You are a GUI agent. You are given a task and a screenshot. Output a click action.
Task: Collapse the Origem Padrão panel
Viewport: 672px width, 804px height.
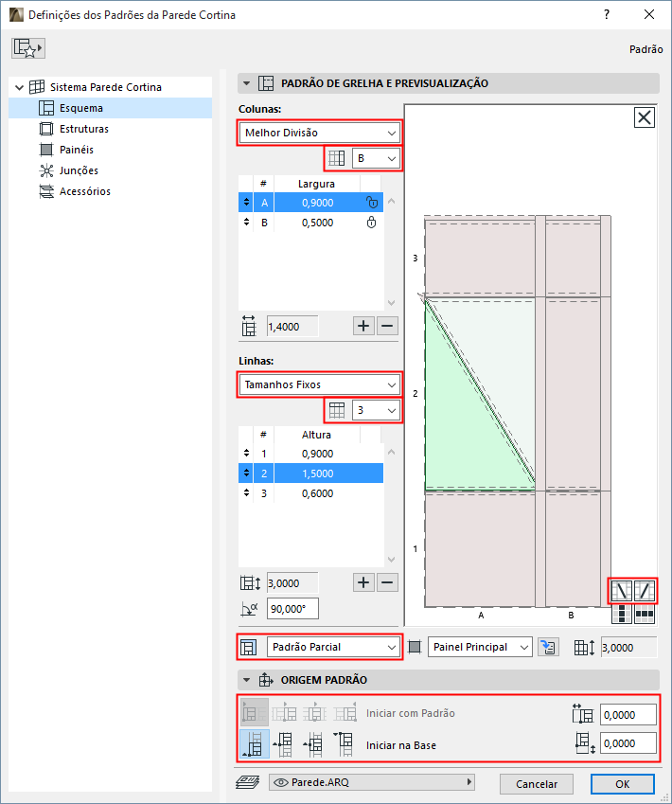pyautogui.click(x=246, y=680)
